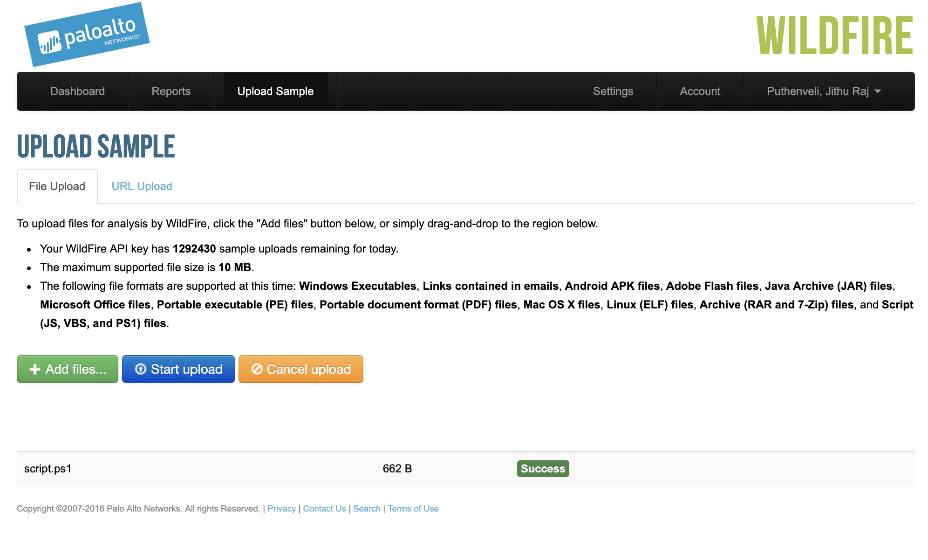Click the circled arrow icon on Start upload

[141, 369]
